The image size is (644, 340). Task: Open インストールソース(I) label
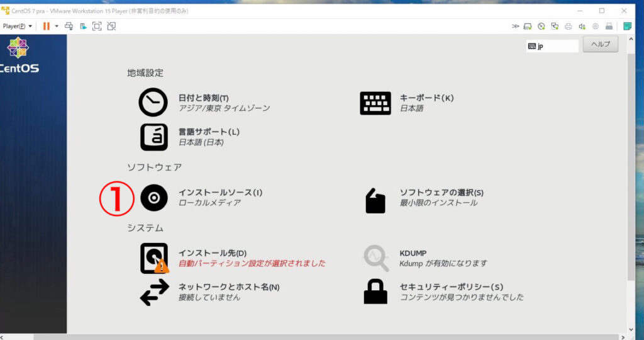(220, 193)
